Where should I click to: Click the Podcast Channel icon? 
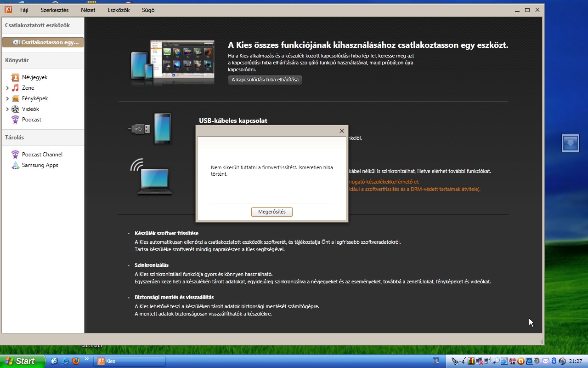pyautogui.click(x=16, y=155)
